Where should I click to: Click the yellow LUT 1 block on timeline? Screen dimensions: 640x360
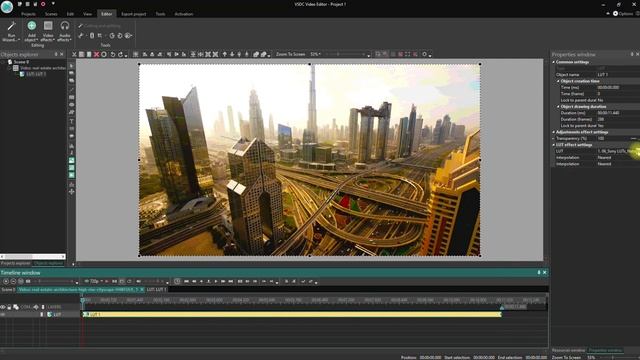coord(292,314)
